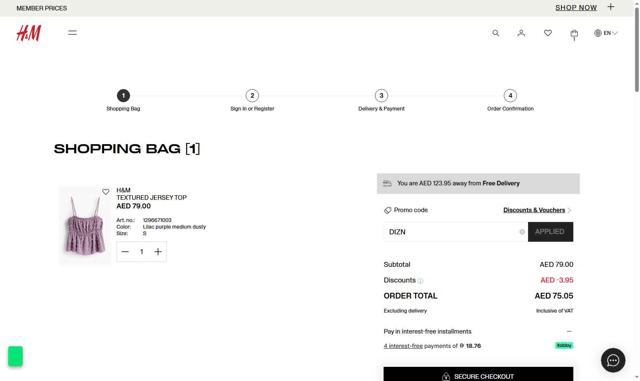Collapse the interest-free installments section
Viewport: 640px width, 381px height.
569,331
